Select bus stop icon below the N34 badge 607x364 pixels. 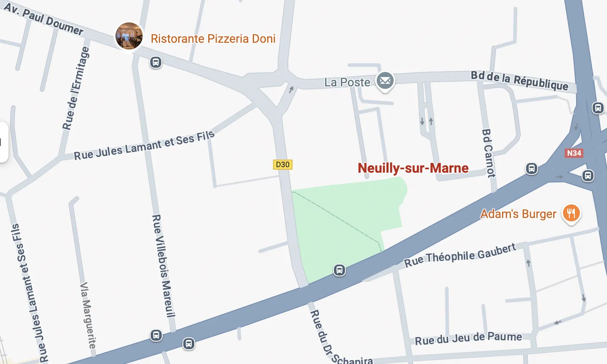pyautogui.click(x=588, y=175)
